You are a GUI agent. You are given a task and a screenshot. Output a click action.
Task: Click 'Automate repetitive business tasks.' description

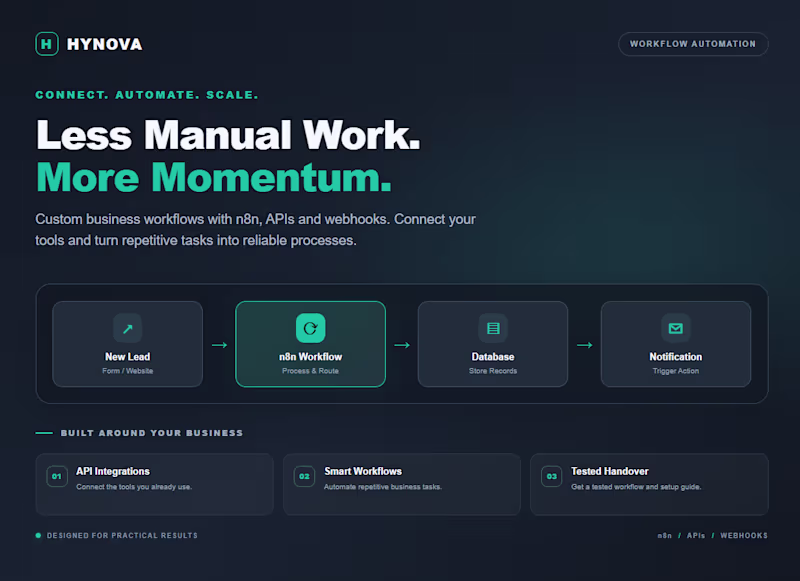383,487
